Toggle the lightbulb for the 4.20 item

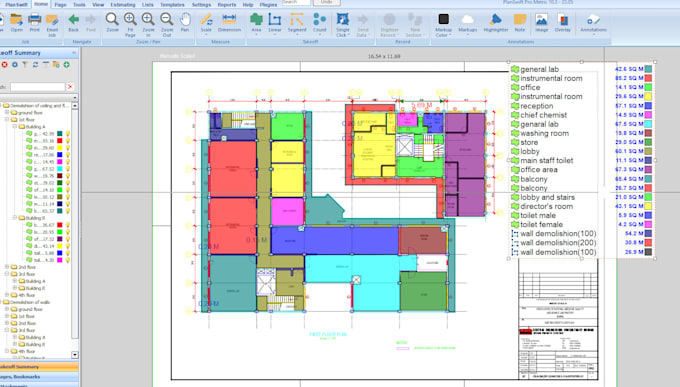(x=68, y=260)
